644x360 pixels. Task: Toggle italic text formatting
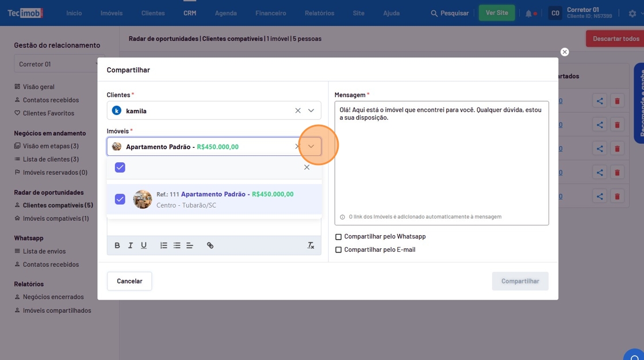[x=131, y=246]
